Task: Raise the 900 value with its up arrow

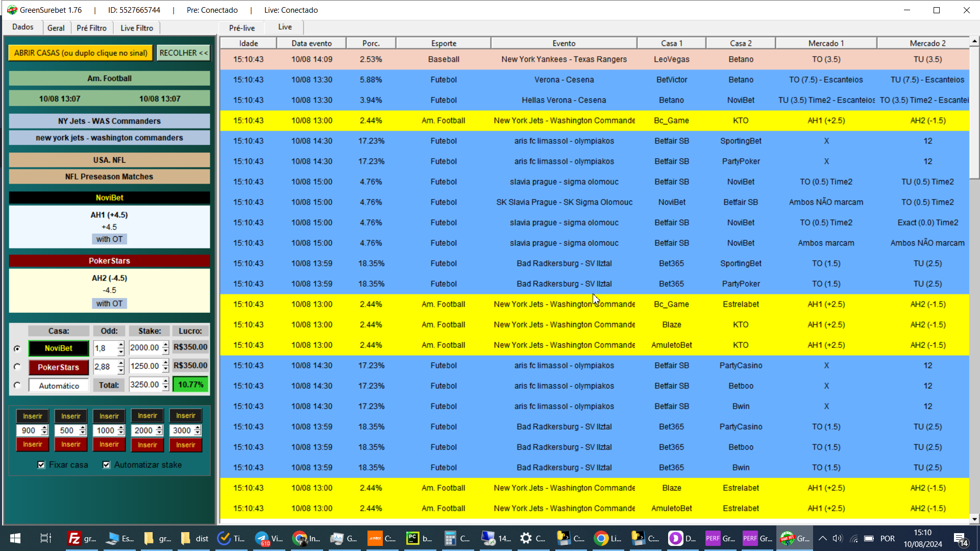Action: (x=44, y=428)
